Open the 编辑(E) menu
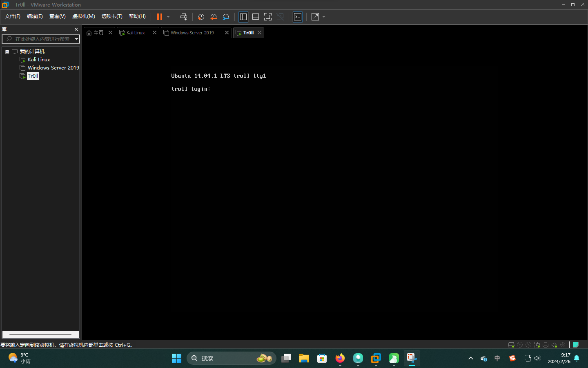Viewport: 588px width, 368px height. (35, 16)
